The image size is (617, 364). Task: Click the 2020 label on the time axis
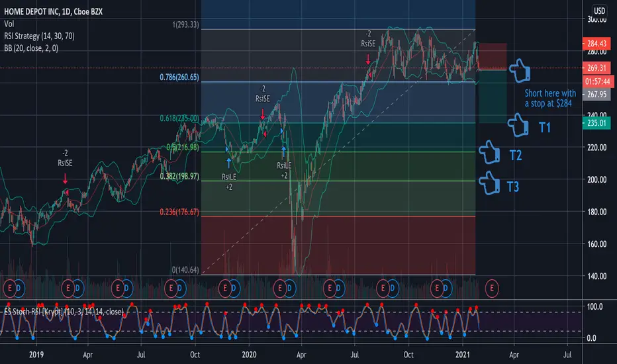[x=249, y=355]
